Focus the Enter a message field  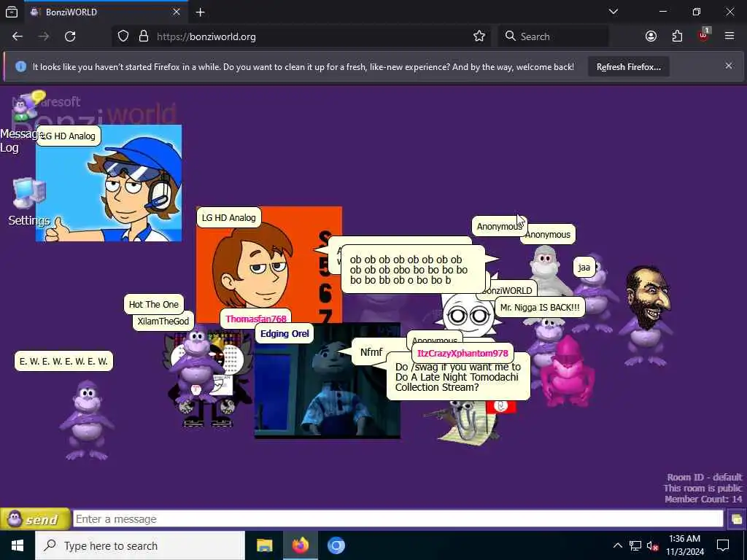[x=398, y=519]
